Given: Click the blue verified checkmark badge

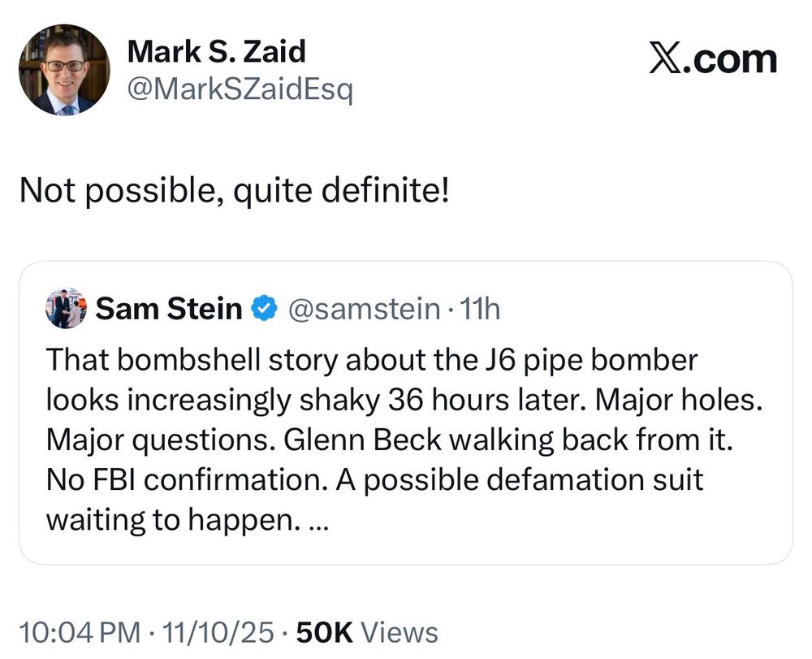Looking at the screenshot, I should [x=261, y=309].
